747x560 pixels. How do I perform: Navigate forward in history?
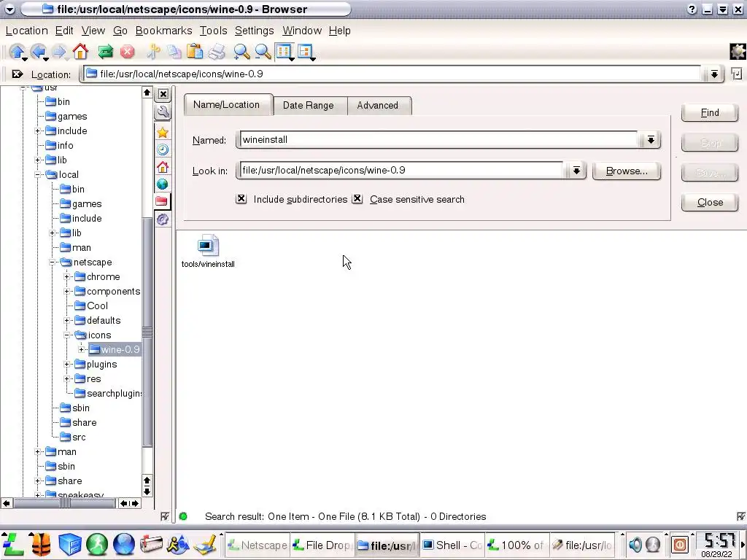coord(59,52)
